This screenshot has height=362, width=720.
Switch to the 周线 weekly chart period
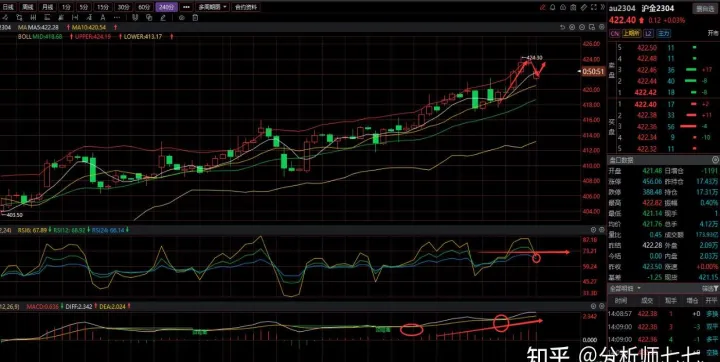pos(28,7)
